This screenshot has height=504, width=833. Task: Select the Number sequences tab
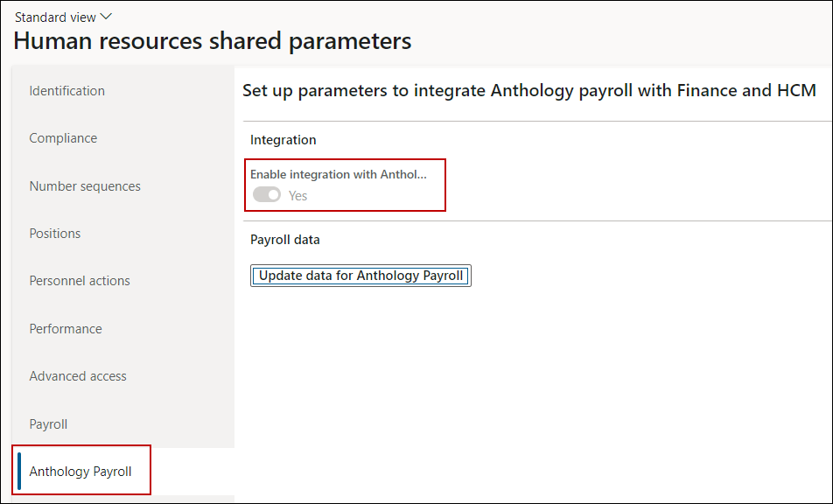[x=85, y=186]
